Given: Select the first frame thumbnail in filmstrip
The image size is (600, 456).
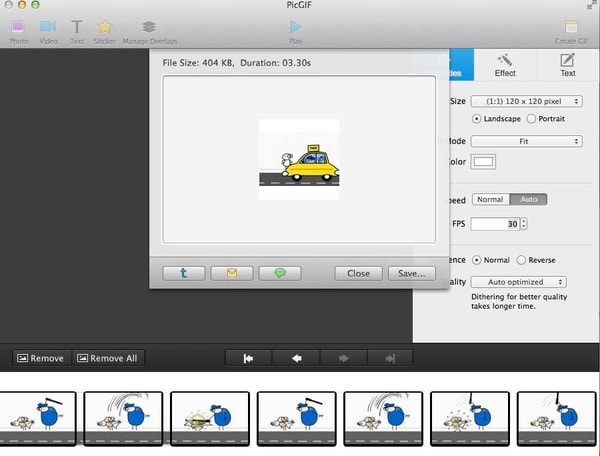Looking at the screenshot, I should tap(38, 419).
